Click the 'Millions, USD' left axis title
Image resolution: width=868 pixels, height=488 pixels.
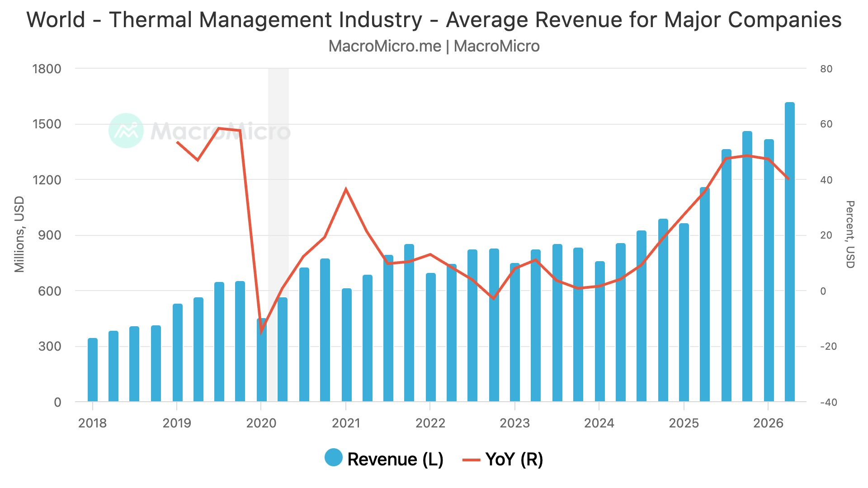[19, 235]
